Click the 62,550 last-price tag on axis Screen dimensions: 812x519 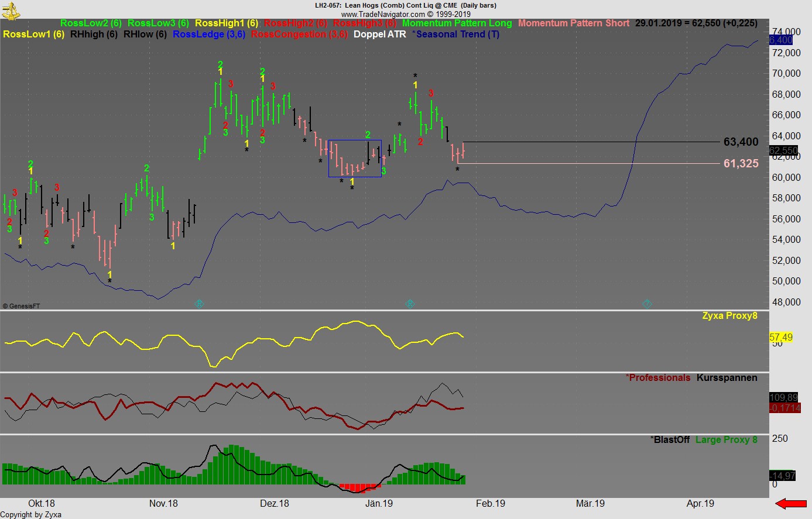pos(783,151)
